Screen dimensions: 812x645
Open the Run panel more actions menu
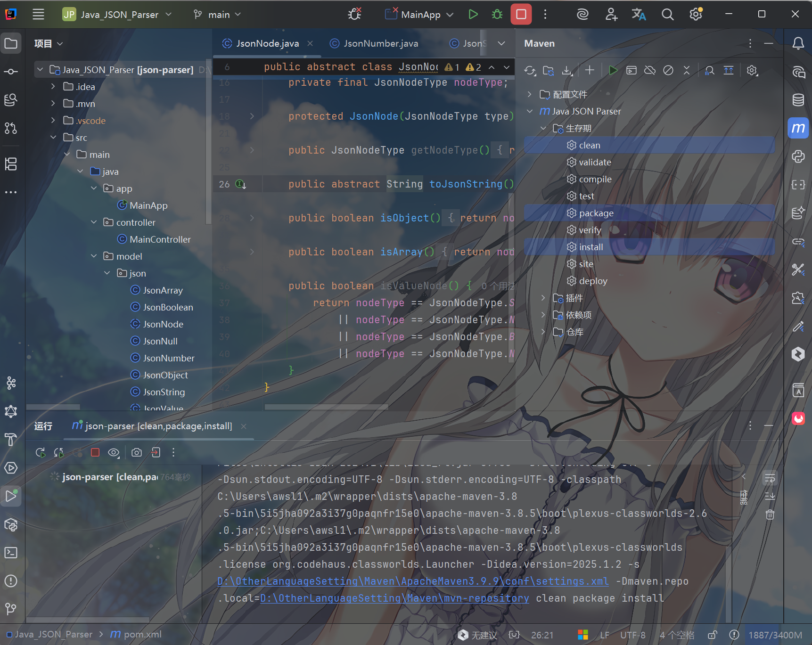(x=173, y=453)
